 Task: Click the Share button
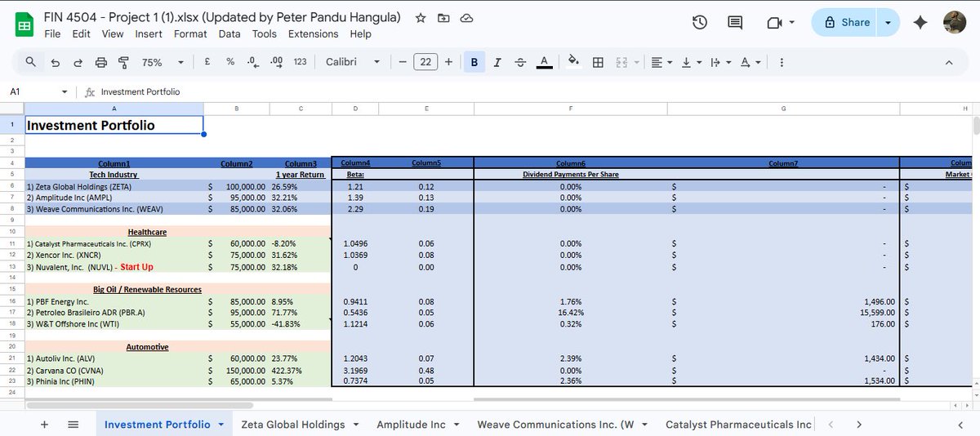846,23
